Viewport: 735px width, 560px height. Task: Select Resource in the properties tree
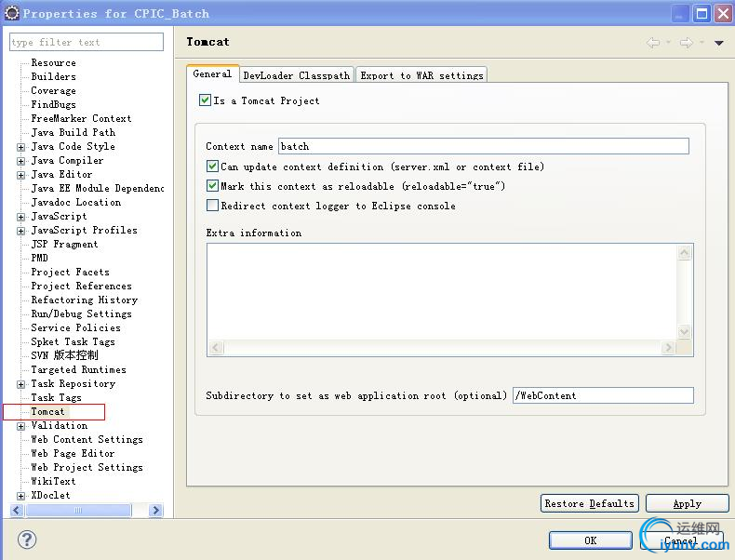(53, 62)
